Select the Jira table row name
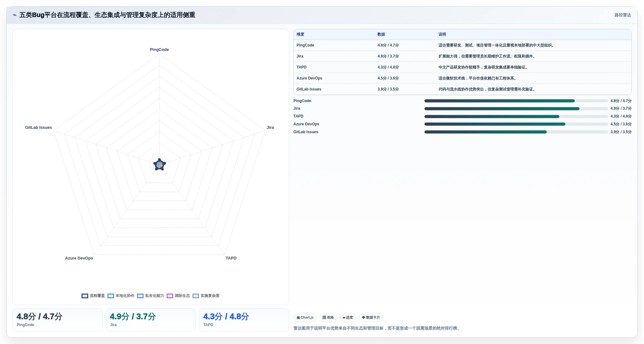Viewport: 644px width, 344px height. point(300,56)
